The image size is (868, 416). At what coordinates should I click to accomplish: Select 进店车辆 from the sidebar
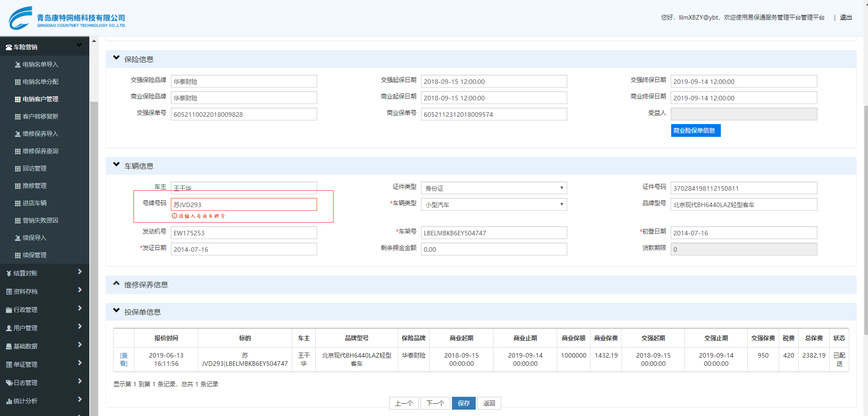click(35, 203)
